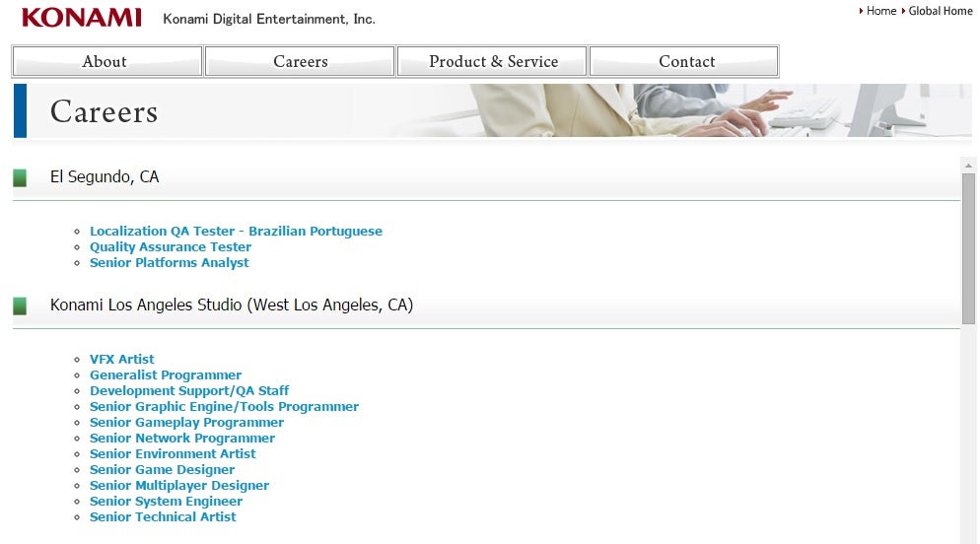Click the Careers banner image
The width and height of the screenshot is (980, 544).
(x=670, y=110)
